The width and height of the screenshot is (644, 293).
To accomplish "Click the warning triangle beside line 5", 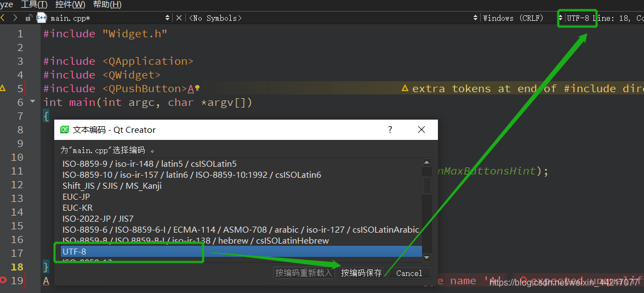I will point(3,88).
